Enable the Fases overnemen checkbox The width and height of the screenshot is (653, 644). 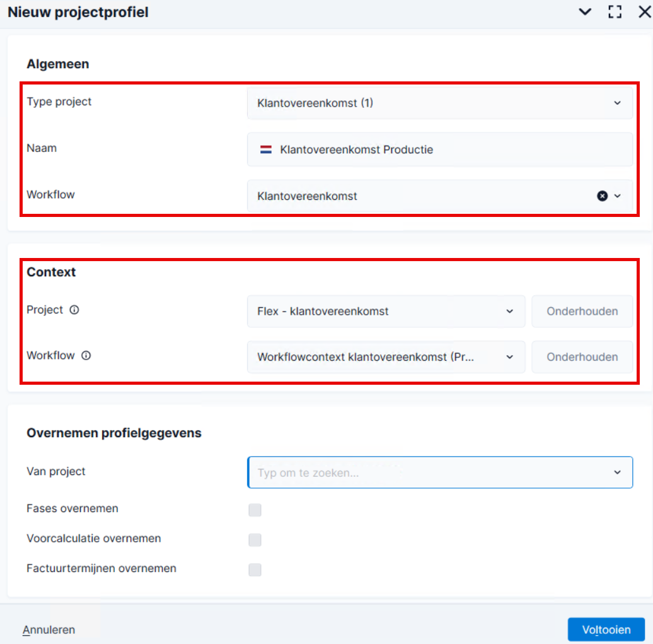pyautogui.click(x=255, y=510)
